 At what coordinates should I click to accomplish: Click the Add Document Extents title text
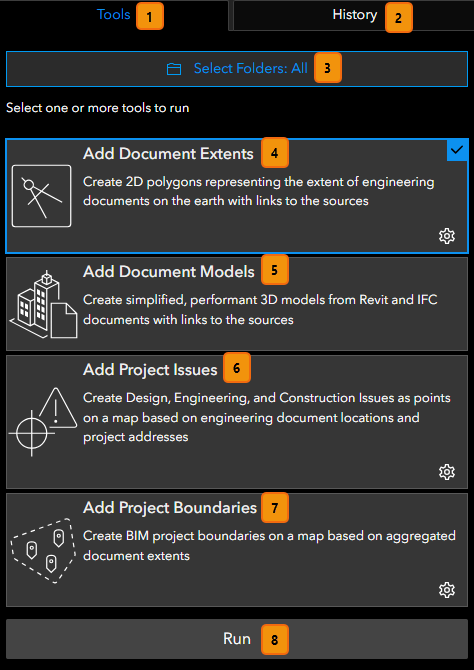point(168,154)
